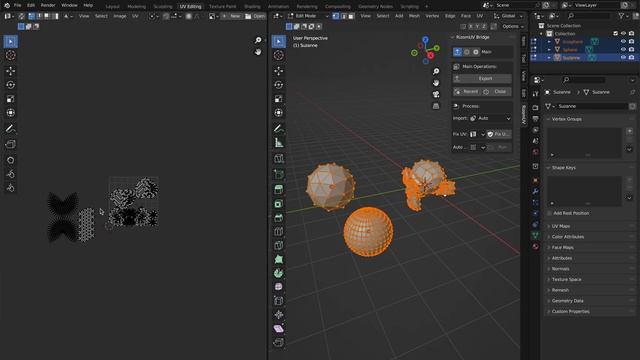Select the Pinch tool in the UV editor
The height and width of the screenshot is (360, 640).
click(x=11, y=188)
